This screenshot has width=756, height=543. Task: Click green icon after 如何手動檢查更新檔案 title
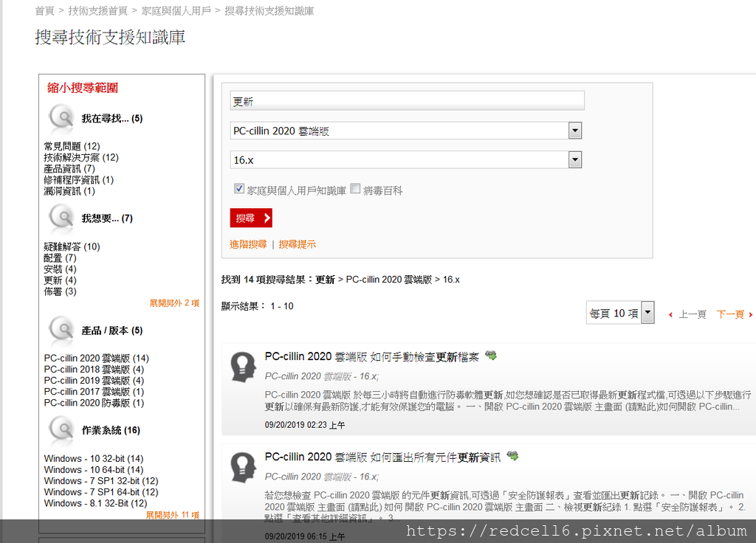(491, 356)
